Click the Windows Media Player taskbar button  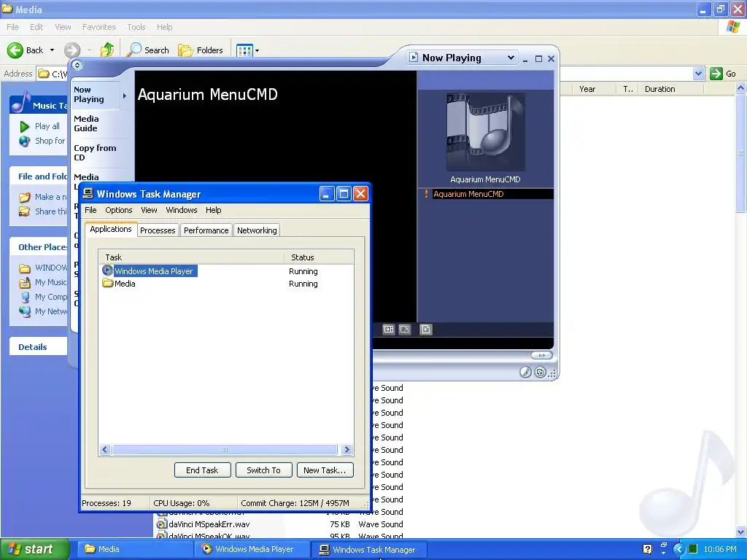tap(252, 549)
